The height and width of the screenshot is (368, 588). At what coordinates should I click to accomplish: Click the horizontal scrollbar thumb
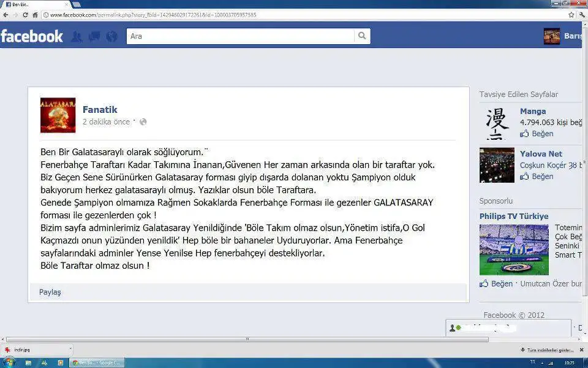[247, 339]
